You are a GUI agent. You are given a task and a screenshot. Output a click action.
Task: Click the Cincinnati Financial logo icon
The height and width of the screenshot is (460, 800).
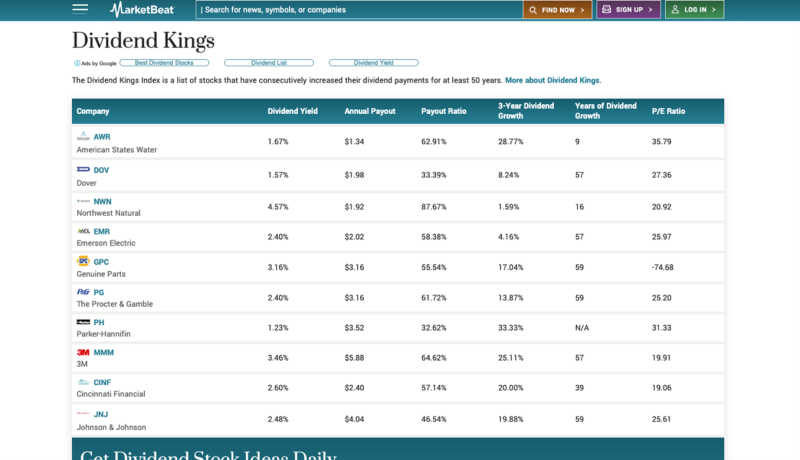[83, 382]
